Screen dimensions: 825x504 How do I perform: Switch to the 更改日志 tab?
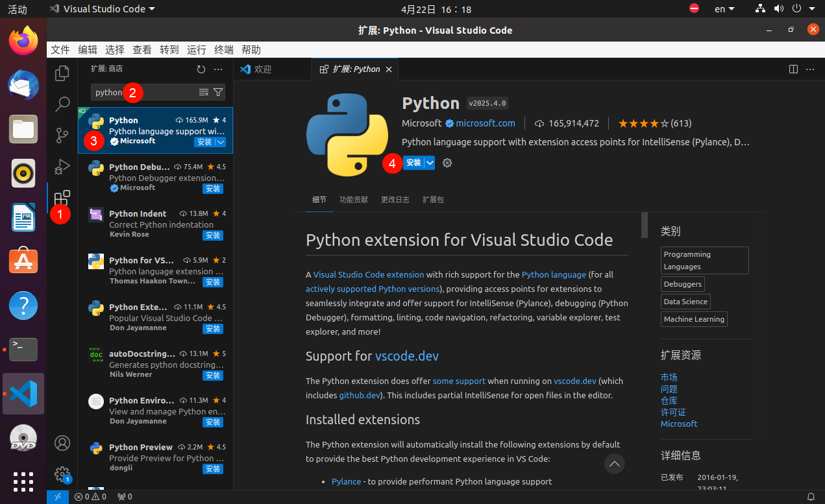[x=395, y=200]
